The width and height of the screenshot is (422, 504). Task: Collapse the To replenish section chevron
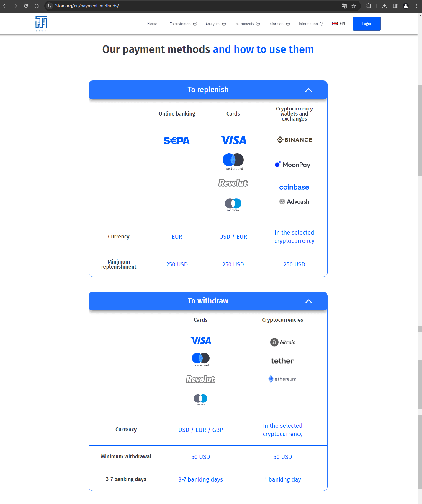click(x=309, y=90)
